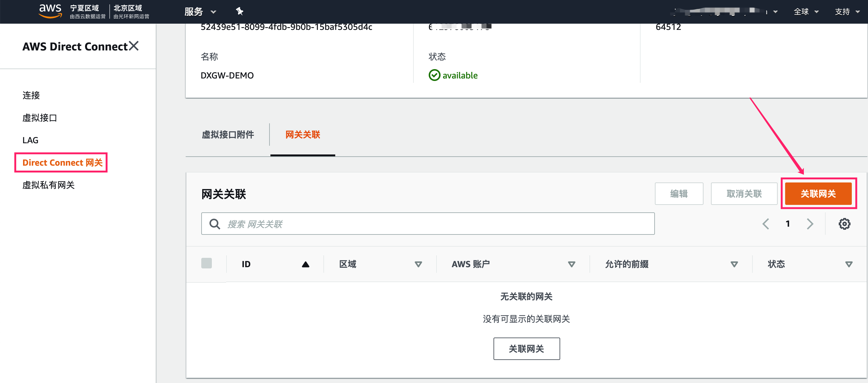
Task: Switch to 虚拟接口附件 tab
Action: point(228,135)
